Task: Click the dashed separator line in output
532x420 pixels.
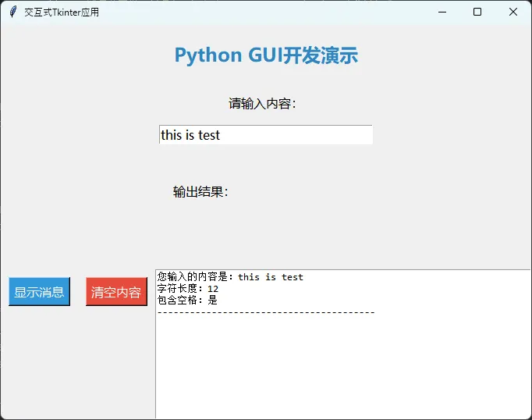Action: coord(265,312)
